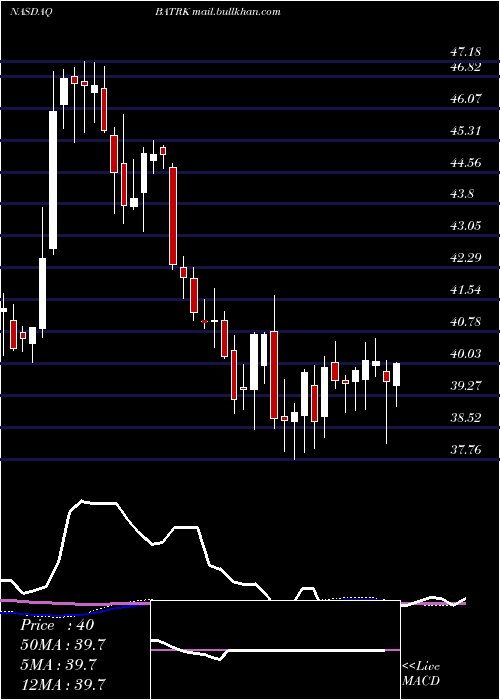Click the 39.27 price axis label

pyautogui.click(x=466, y=385)
